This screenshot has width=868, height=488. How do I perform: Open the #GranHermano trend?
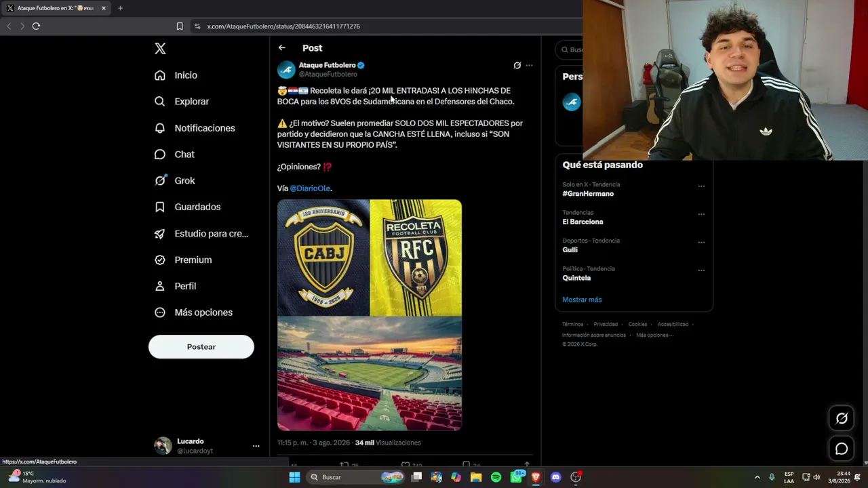click(x=588, y=194)
